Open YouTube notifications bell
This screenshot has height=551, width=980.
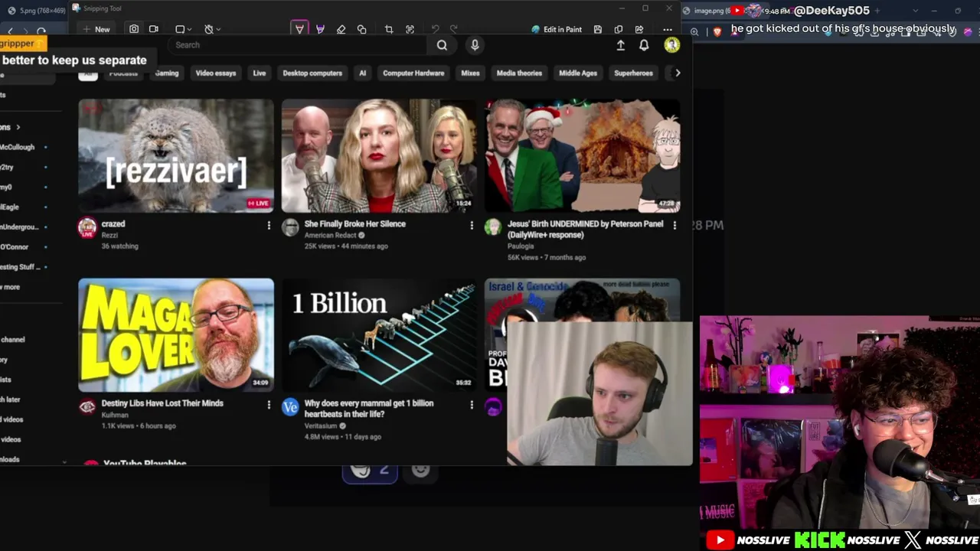coord(644,45)
